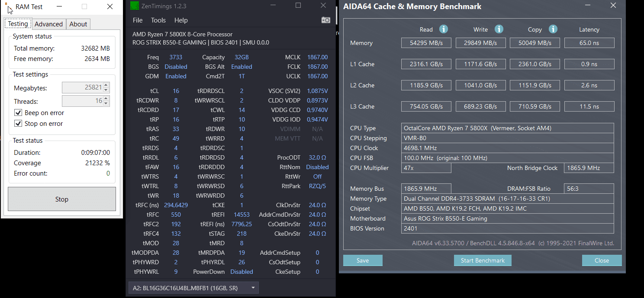644x298 pixels.
Task: Click the North Bridge Clock value
Action: [x=589, y=168]
